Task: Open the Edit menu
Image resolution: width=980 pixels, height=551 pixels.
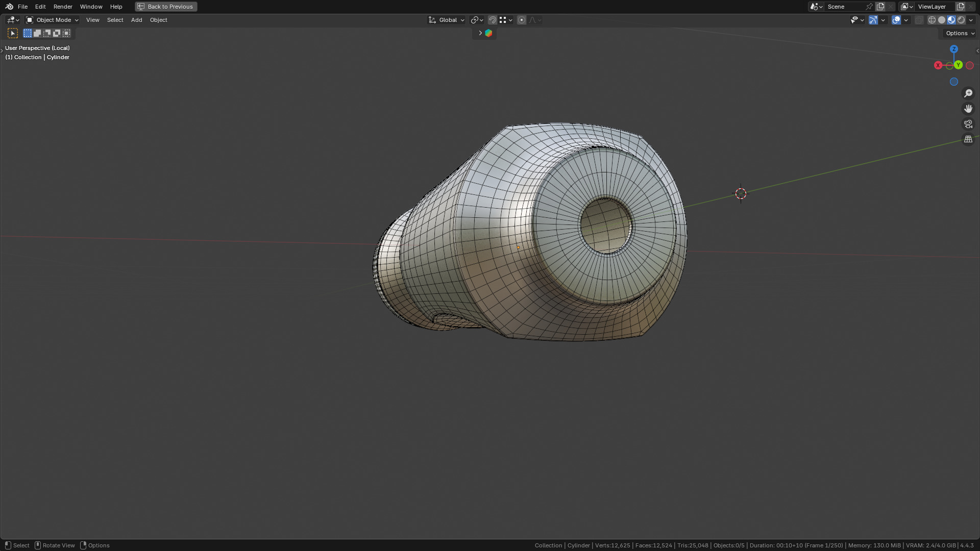Action: tap(40, 7)
